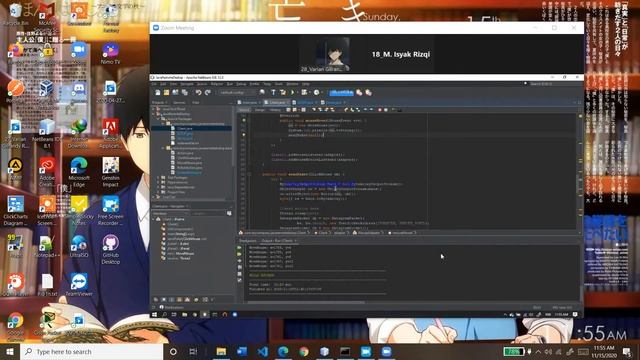Open the Recycle Bin desktop icon

(16, 14)
